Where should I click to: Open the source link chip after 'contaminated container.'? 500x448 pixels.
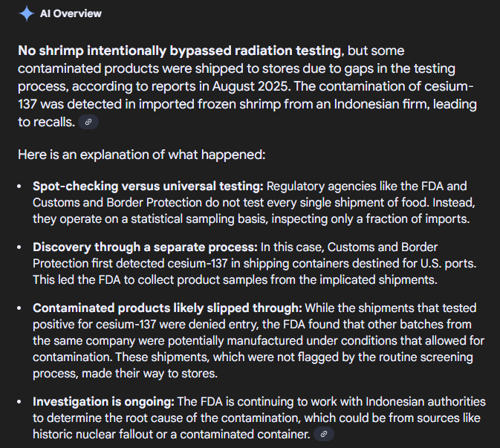324,434
